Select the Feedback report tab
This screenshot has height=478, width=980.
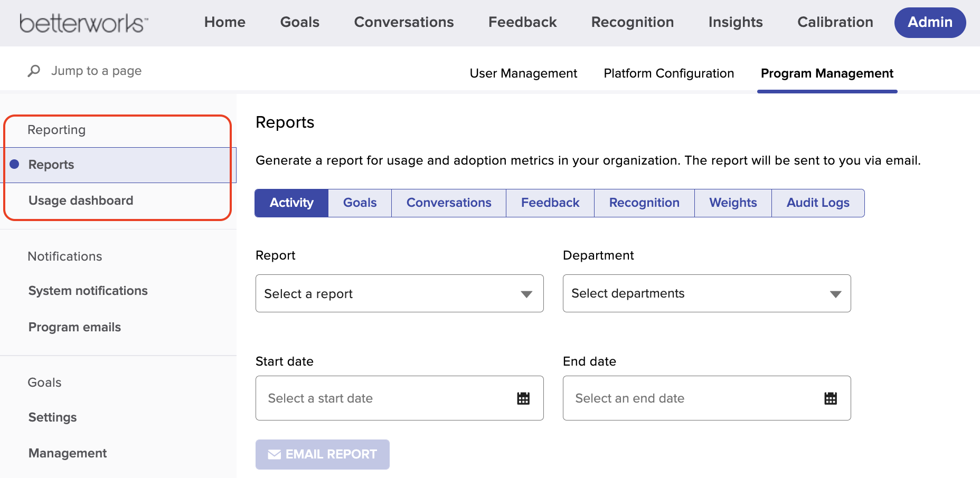550,203
